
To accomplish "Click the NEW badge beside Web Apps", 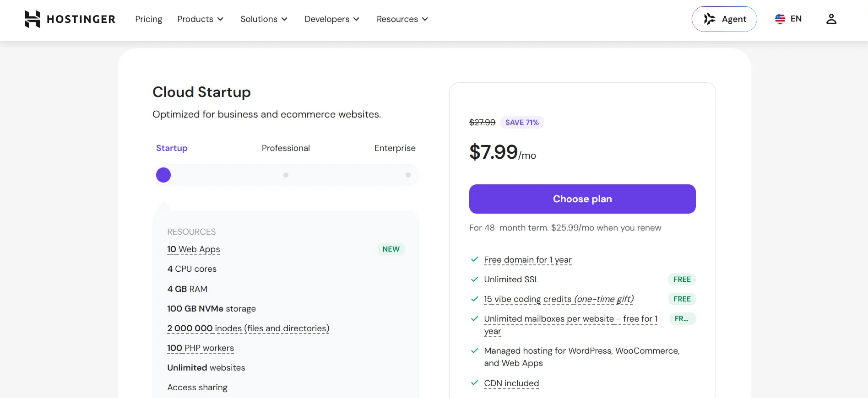I will pos(391,249).
